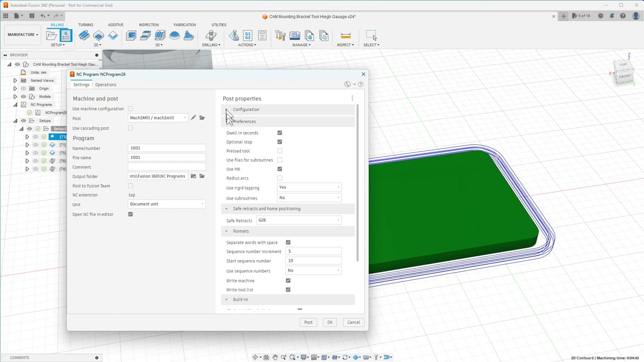Image resolution: width=644 pixels, height=362 pixels.
Task: Select the Settings tab
Action: click(82, 84)
